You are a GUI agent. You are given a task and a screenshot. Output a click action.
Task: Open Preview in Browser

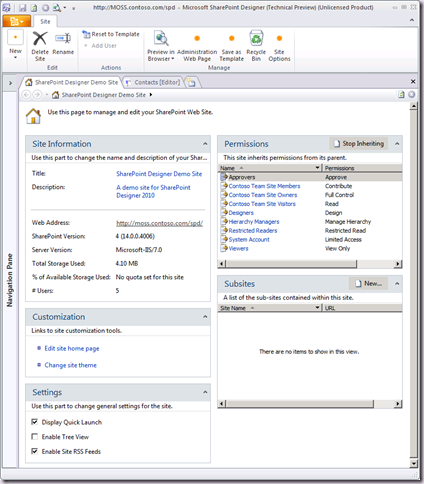click(x=161, y=46)
